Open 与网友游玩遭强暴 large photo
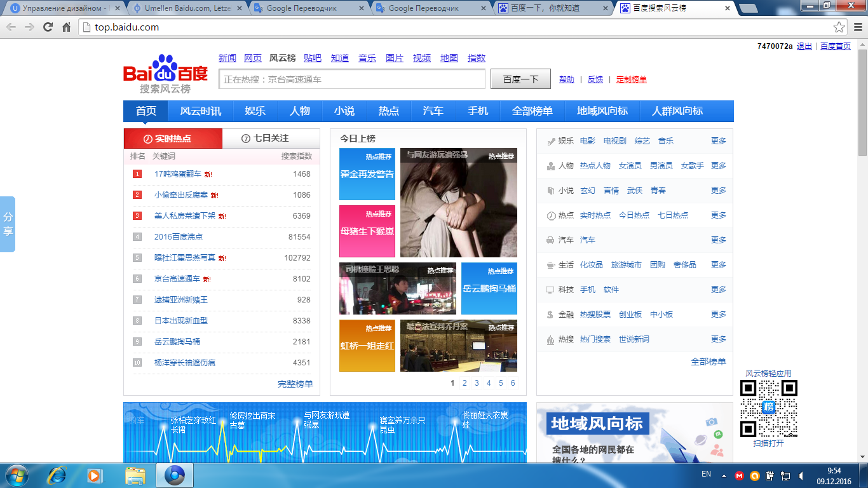 click(459, 203)
